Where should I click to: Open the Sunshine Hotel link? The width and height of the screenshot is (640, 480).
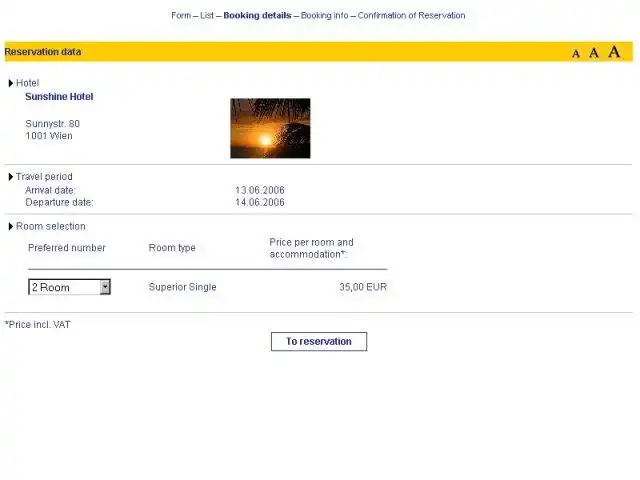pos(59,97)
